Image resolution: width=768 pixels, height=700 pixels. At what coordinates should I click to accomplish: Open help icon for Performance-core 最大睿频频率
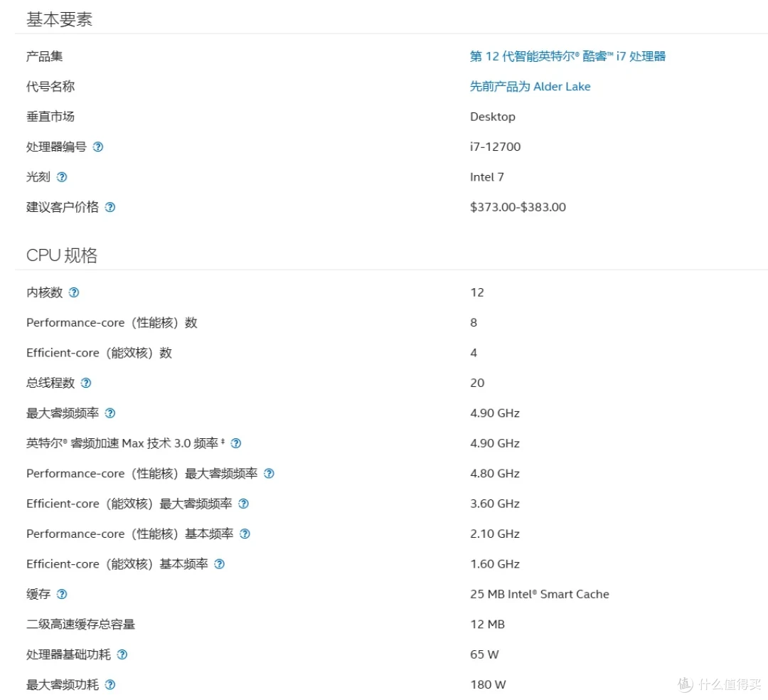coord(269,474)
